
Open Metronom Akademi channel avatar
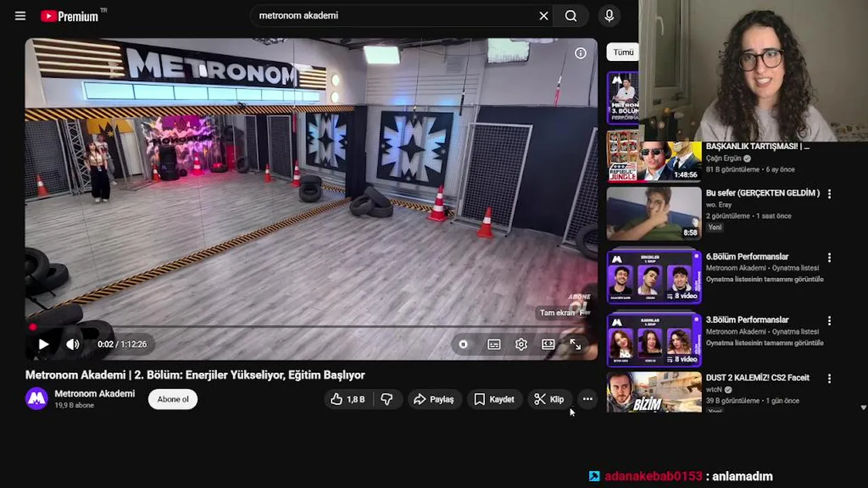37,399
